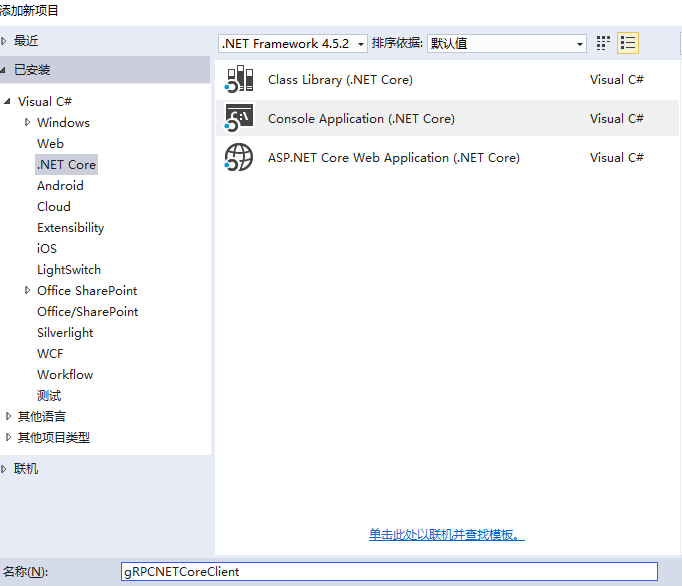This screenshot has width=682, height=586.
Task: Click the Class Library (.NET Core) name
Action: (x=340, y=80)
